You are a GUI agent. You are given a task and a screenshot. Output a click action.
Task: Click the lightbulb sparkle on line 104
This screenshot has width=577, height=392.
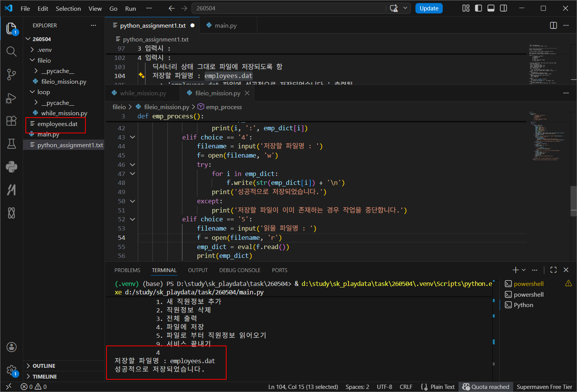(x=141, y=76)
